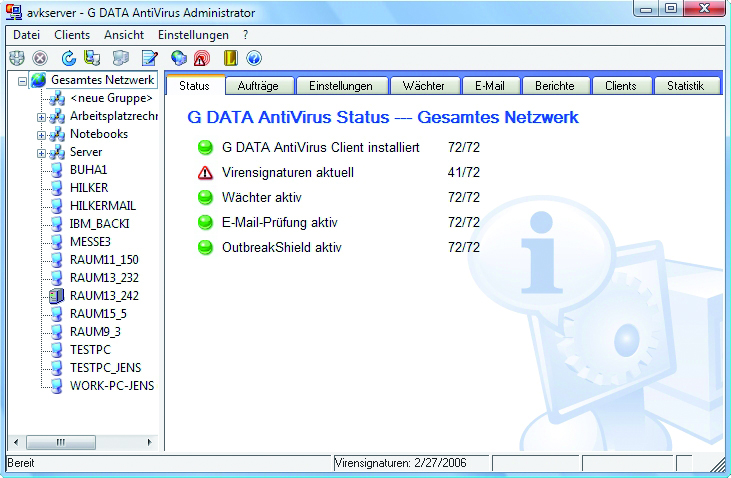
Task: Click the yellow book toolbar icon
Action: coord(230,58)
